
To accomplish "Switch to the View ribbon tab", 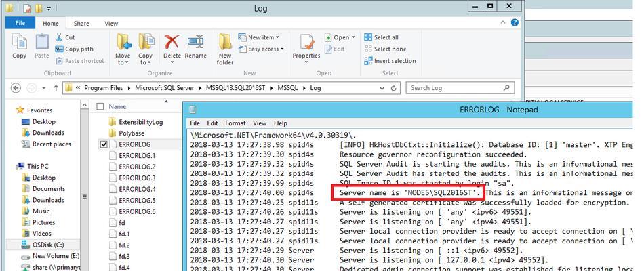I will (111, 24).
